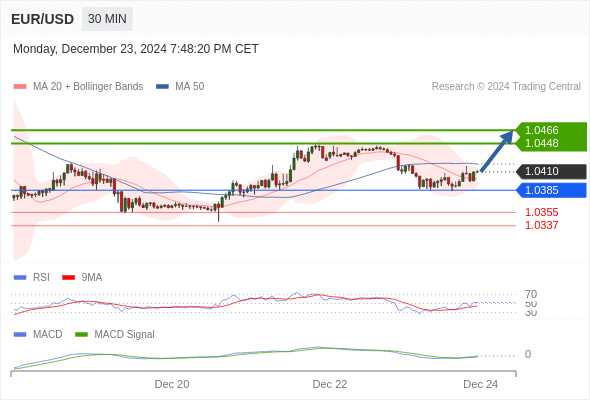Select the 1.0448 resistance price tag

point(551,144)
